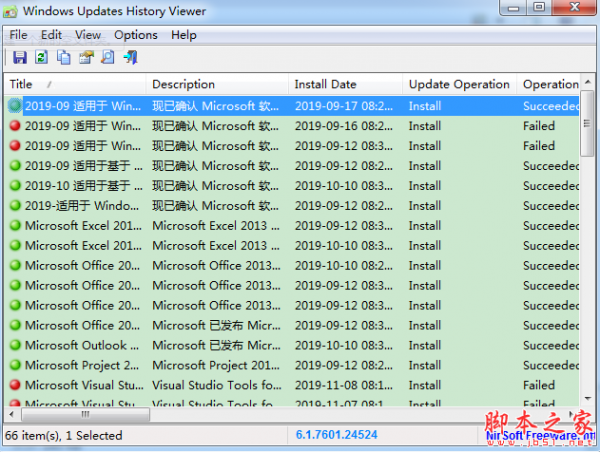The height and width of the screenshot is (452, 600).
Task: Click the 'Microsoft Project 201...' description cell
Action: point(216,365)
